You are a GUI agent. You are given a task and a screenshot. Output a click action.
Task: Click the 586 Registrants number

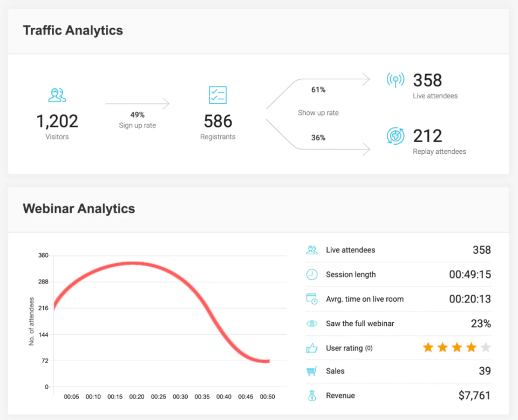pyautogui.click(x=217, y=121)
